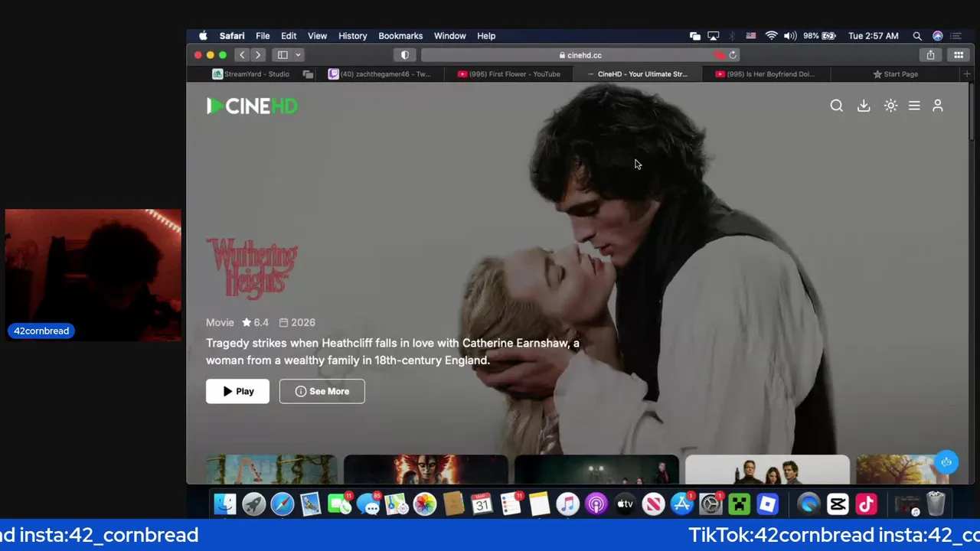Open the CineHD user profile icon
Image resolution: width=980 pixels, height=551 pixels.
click(937, 106)
